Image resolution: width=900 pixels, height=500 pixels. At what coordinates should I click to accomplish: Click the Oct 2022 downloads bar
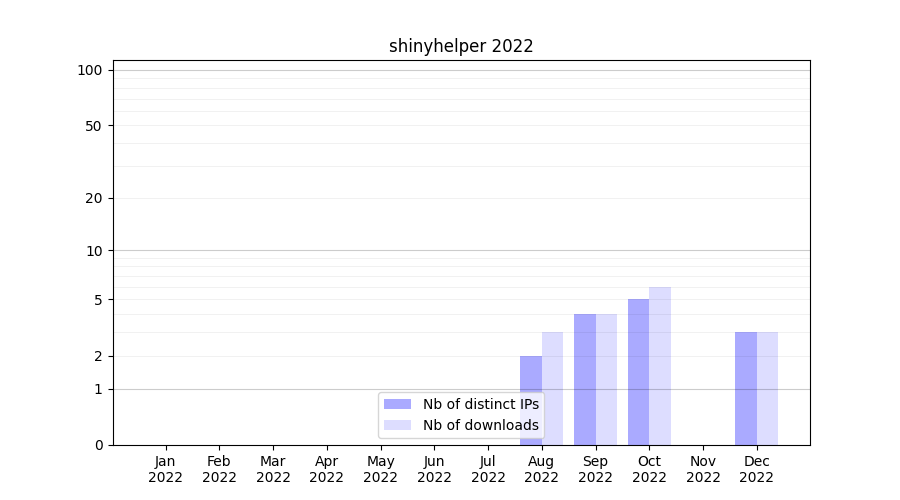tap(660, 365)
